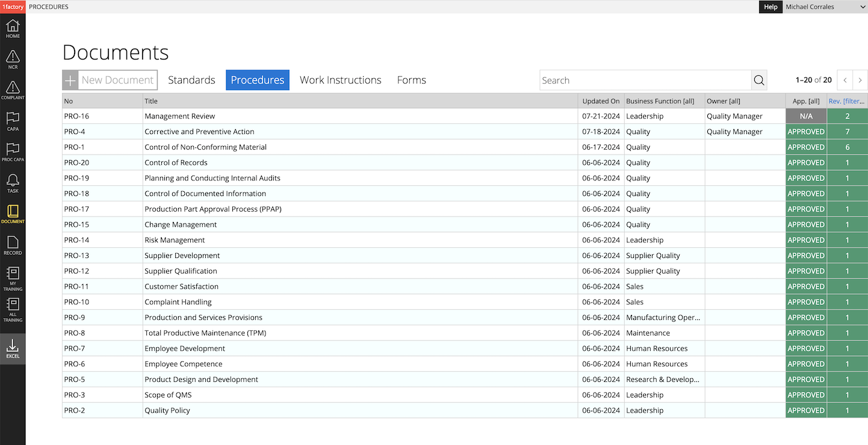
Task: Open App. [all] filter header
Action: tap(806, 101)
